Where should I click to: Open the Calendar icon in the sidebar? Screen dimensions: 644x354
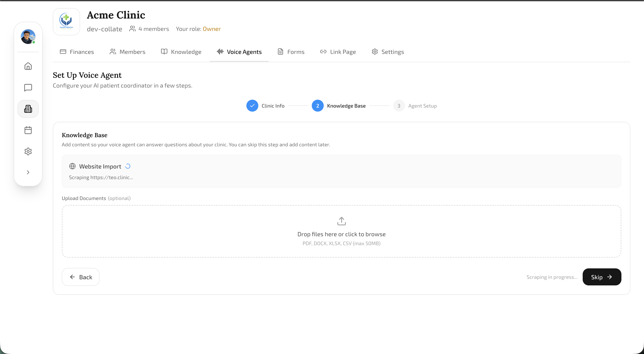click(x=28, y=130)
